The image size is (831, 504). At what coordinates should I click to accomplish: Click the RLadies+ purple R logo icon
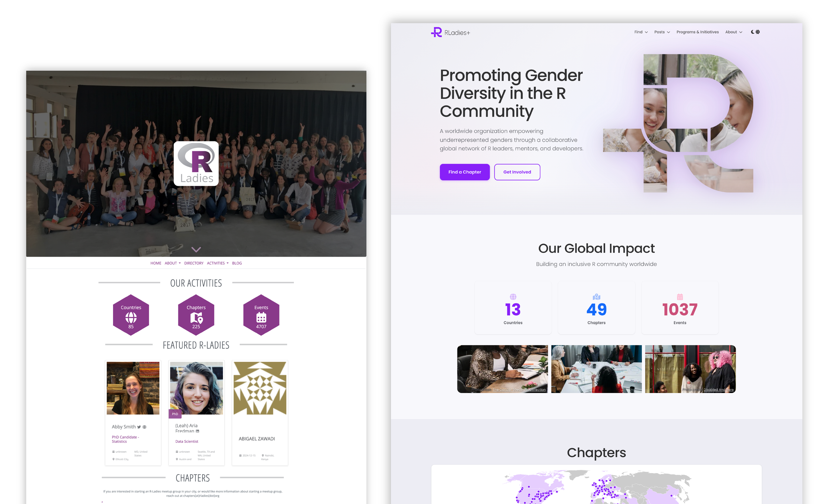point(436,32)
